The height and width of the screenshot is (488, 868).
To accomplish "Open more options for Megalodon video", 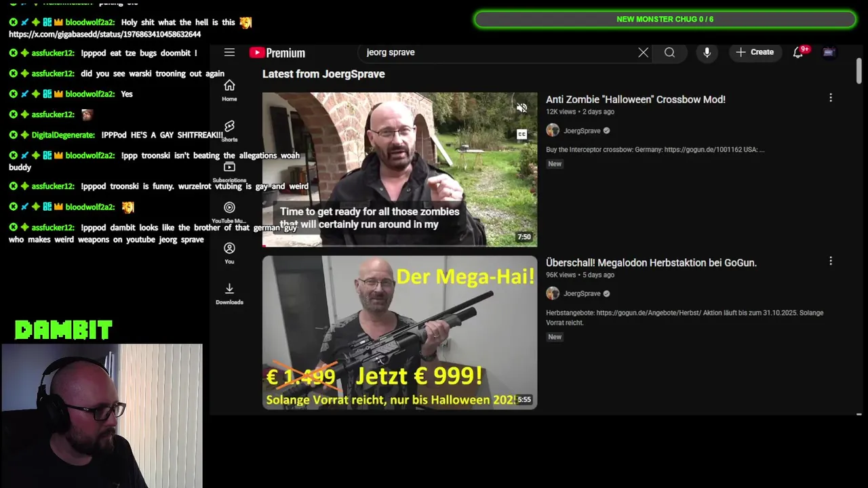I will coord(830,261).
